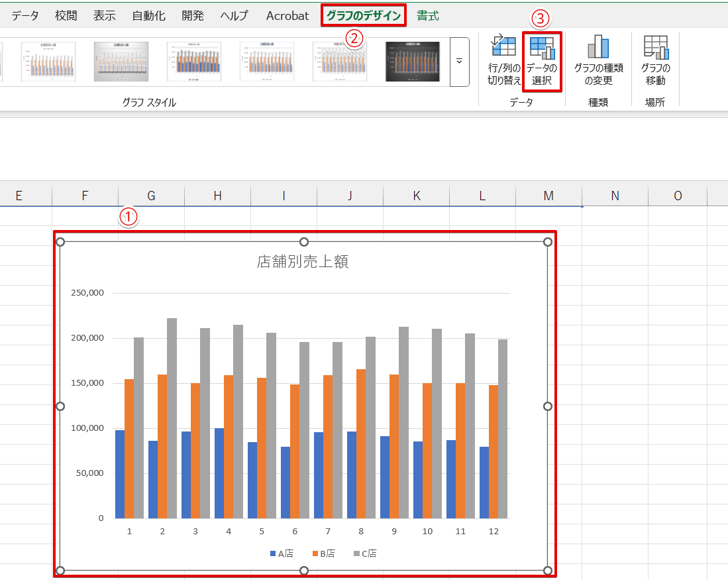Image resolution: width=728 pixels, height=580 pixels.
Task: Apply the dark background chart style
Action: [x=413, y=62]
